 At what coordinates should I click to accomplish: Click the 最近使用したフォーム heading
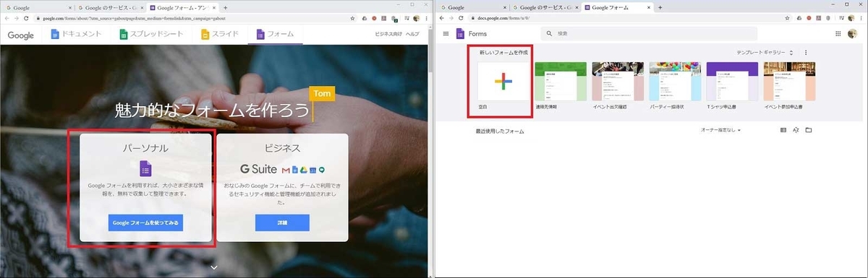point(499,131)
